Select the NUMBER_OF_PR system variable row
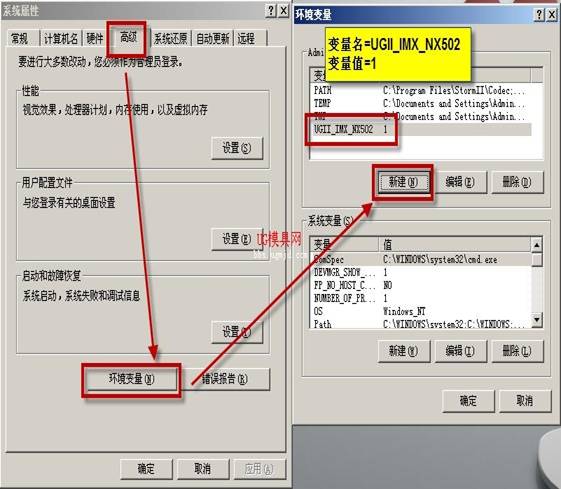 (420, 298)
